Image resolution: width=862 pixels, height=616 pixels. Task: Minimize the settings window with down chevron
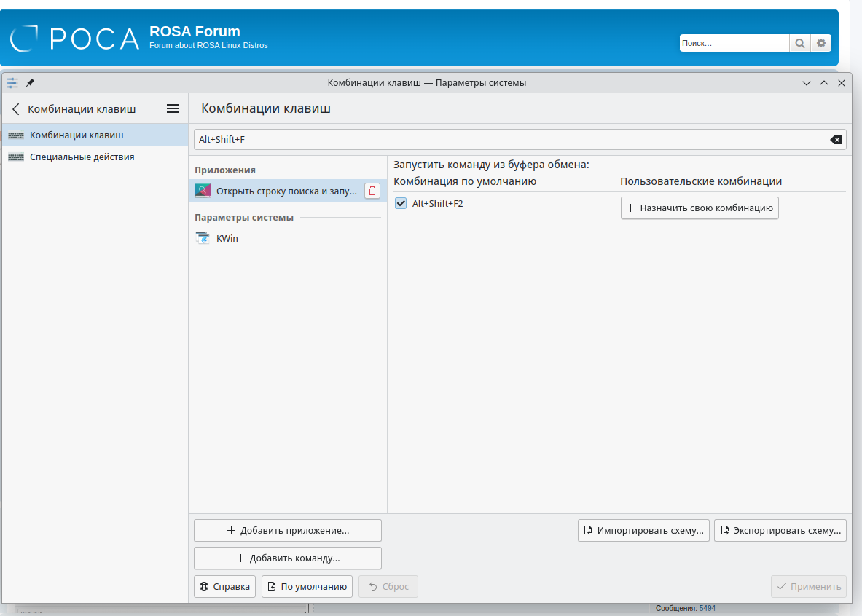pyautogui.click(x=807, y=83)
